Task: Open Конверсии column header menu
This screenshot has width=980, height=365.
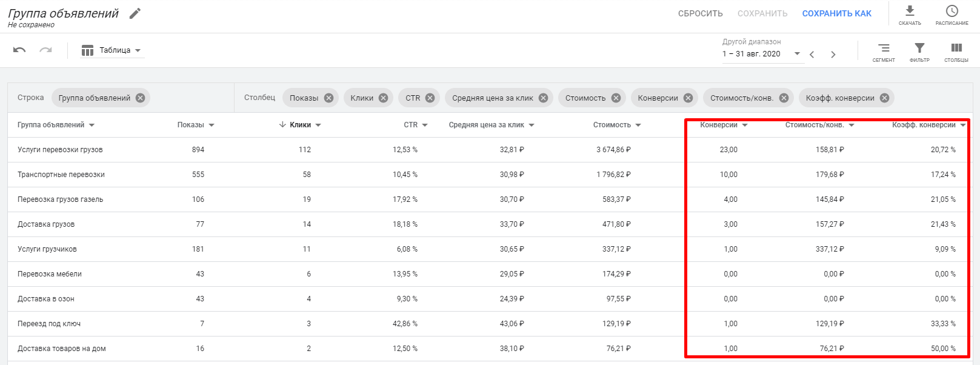Action: tap(745, 126)
